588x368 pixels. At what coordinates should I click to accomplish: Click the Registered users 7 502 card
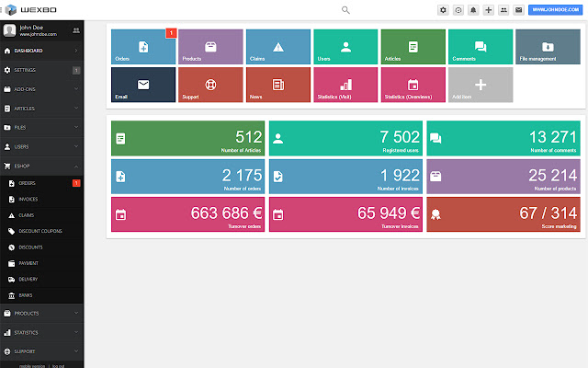(345, 138)
